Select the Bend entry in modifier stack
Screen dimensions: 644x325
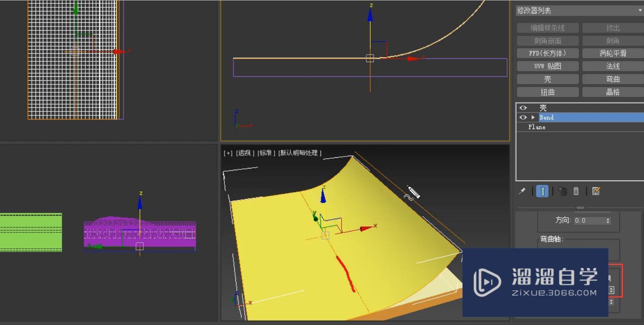click(x=580, y=117)
